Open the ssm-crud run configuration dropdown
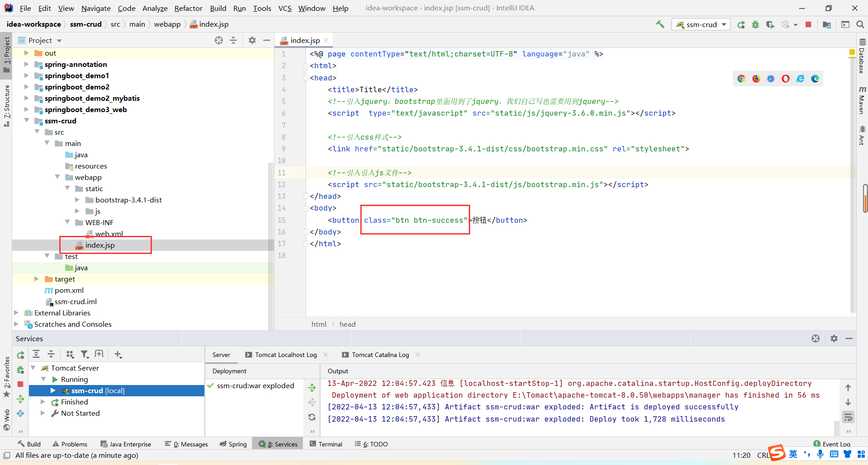 (701, 24)
